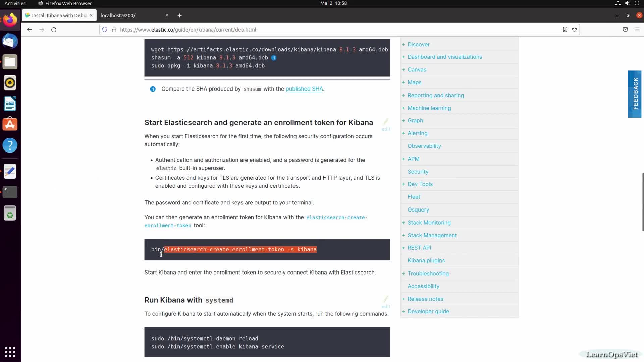This screenshot has width=644, height=362.
Task: Open the Help icon in dock
Action: 10,145
